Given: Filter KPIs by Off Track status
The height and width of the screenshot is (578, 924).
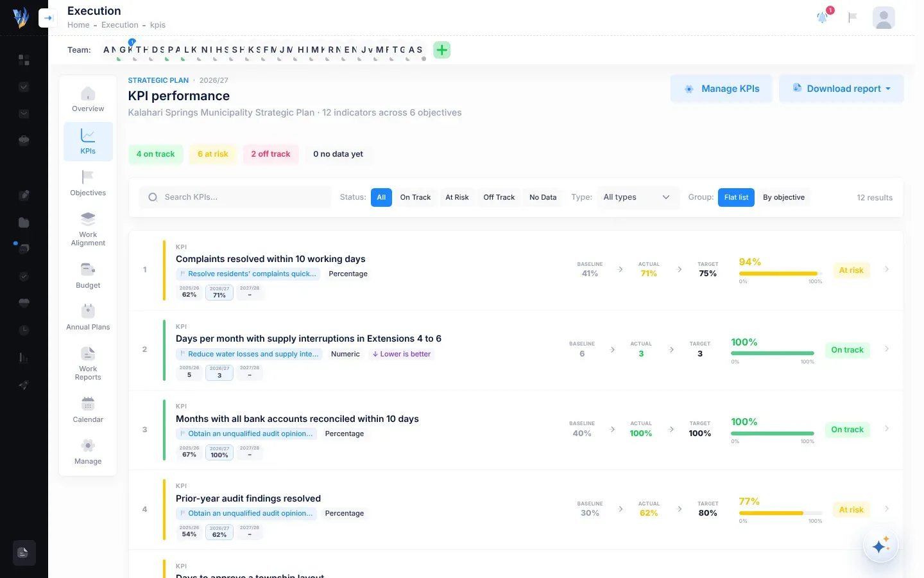Looking at the screenshot, I should point(499,197).
